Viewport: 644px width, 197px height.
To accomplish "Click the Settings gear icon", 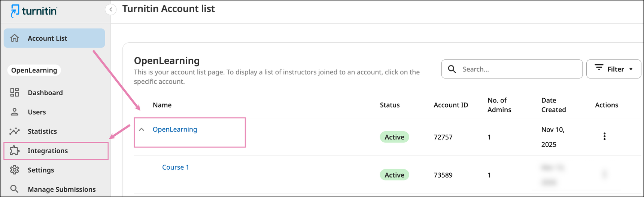I will [15, 170].
